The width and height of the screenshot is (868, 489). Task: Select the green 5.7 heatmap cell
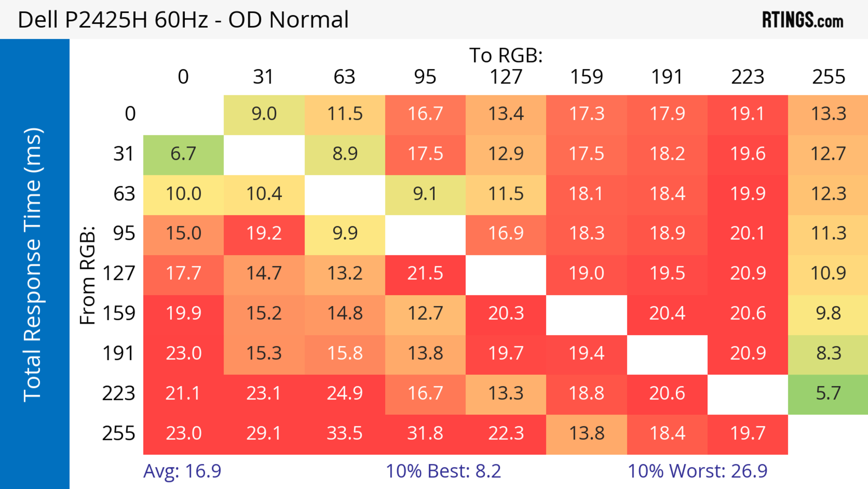828,394
